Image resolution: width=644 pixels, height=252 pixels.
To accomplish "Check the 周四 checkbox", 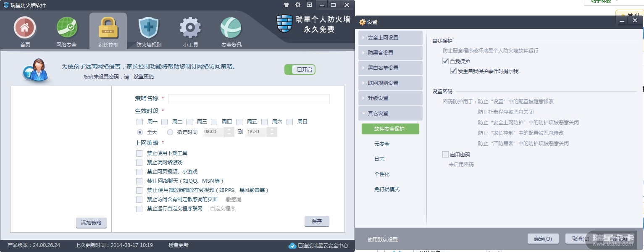I will pyautogui.click(x=214, y=122).
